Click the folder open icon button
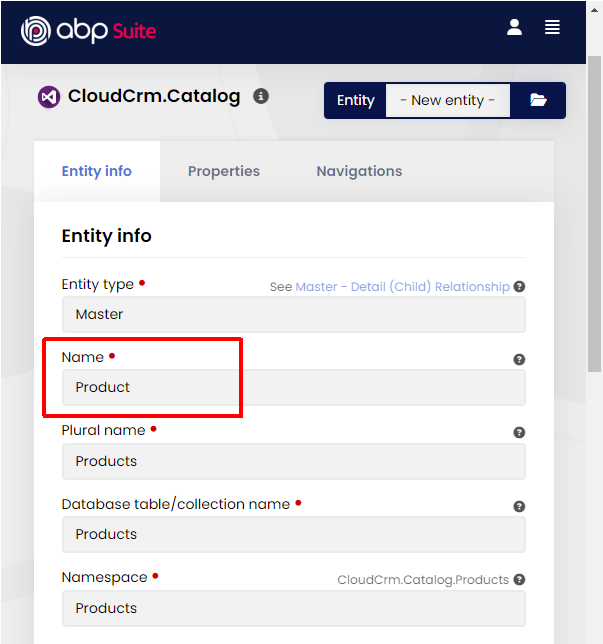The height and width of the screenshot is (644, 603). pos(538,100)
